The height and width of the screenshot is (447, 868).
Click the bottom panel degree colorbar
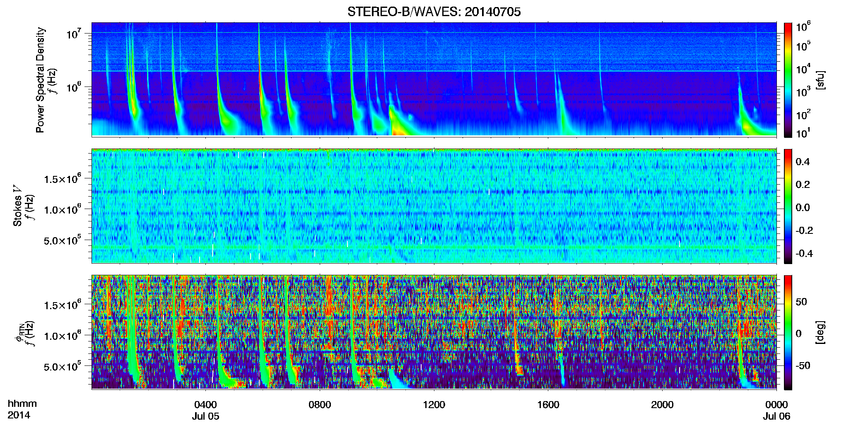[788, 332]
